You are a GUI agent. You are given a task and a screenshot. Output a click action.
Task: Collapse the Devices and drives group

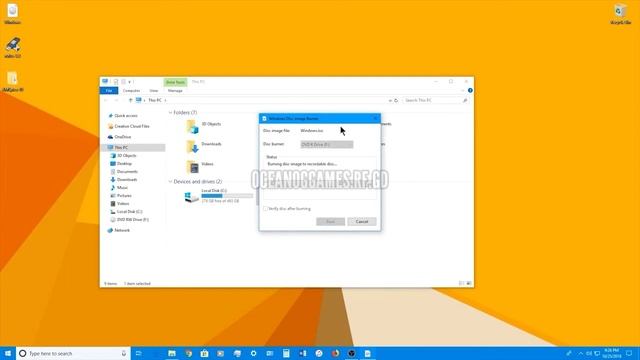171,182
